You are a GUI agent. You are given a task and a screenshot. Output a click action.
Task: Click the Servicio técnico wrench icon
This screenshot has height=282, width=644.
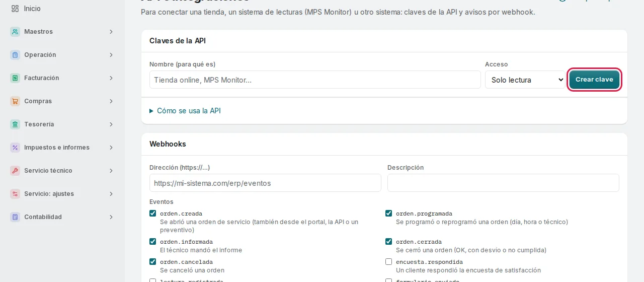15,171
